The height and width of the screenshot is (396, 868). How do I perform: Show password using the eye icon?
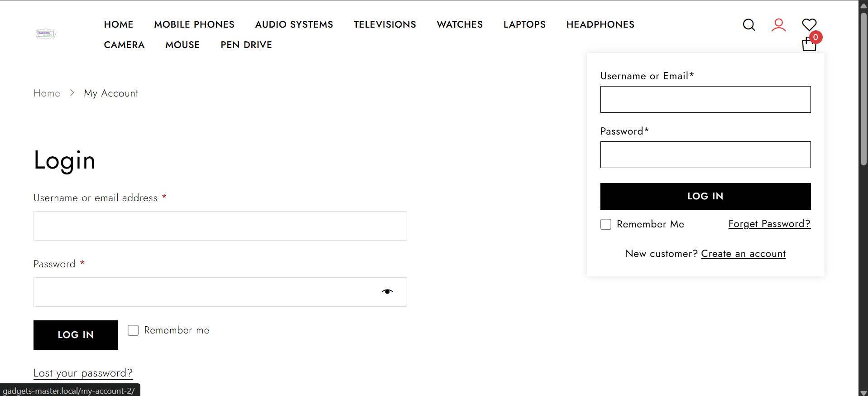click(387, 292)
